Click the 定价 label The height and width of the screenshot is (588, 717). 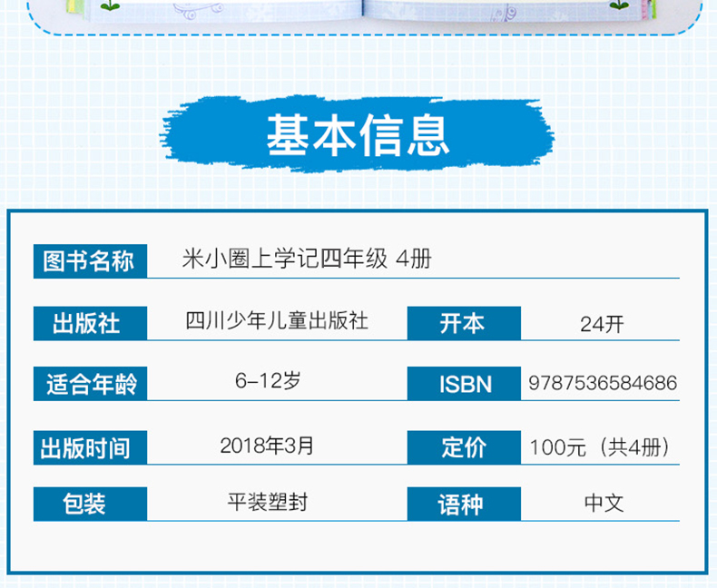pyautogui.click(x=464, y=447)
